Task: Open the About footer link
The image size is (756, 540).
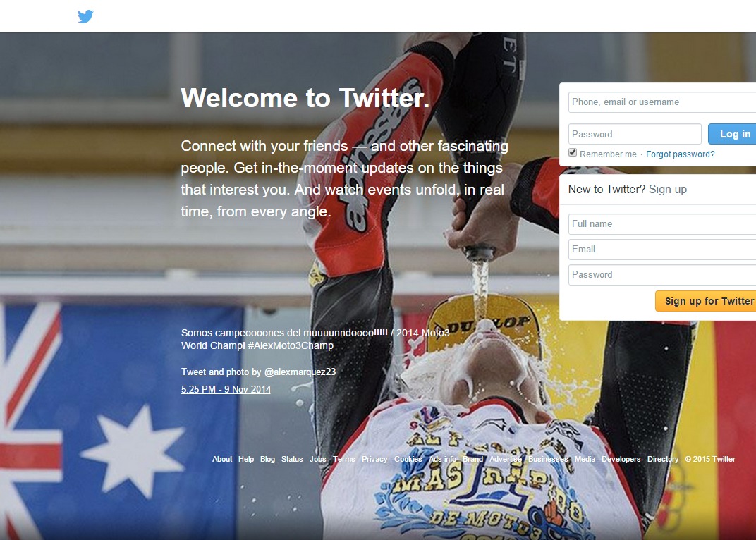Action: (221, 459)
